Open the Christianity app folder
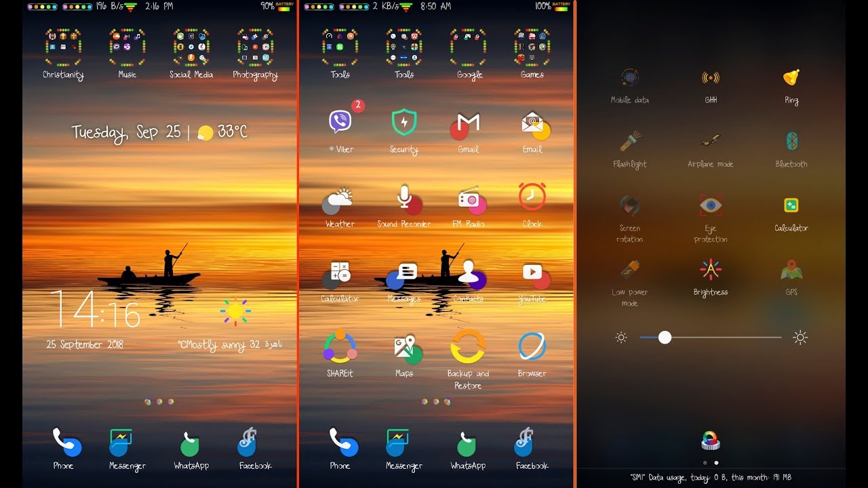 click(x=63, y=47)
